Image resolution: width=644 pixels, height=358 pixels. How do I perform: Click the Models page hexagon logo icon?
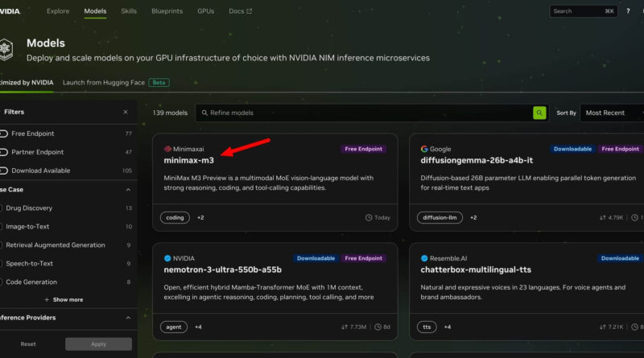(6, 49)
